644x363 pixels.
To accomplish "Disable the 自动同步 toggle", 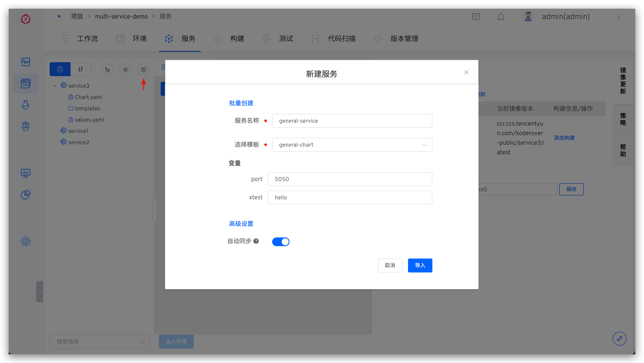I will click(x=281, y=242).
